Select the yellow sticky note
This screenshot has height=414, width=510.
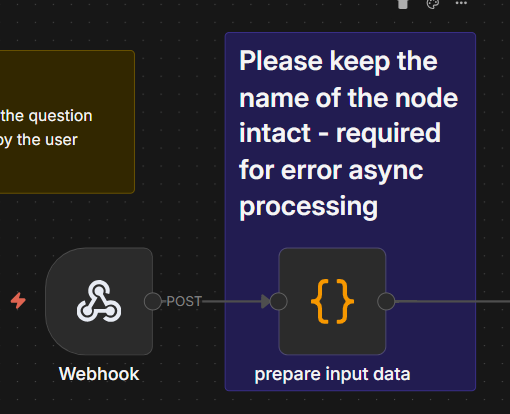coord(67,122)
